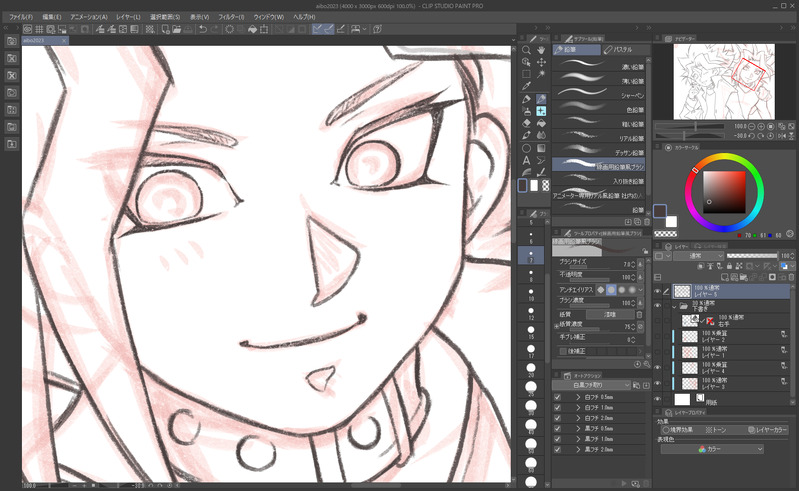This screenshot has height=491, width=799.
Task: Select the 濃い鉛筆 brush
Action: click(598, 65)
